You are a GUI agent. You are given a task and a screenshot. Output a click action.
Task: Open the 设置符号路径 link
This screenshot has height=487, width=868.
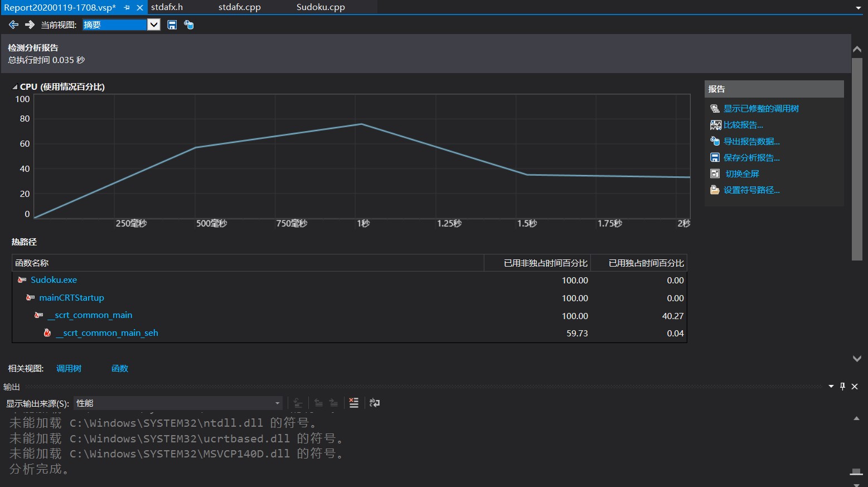(751, 190)
